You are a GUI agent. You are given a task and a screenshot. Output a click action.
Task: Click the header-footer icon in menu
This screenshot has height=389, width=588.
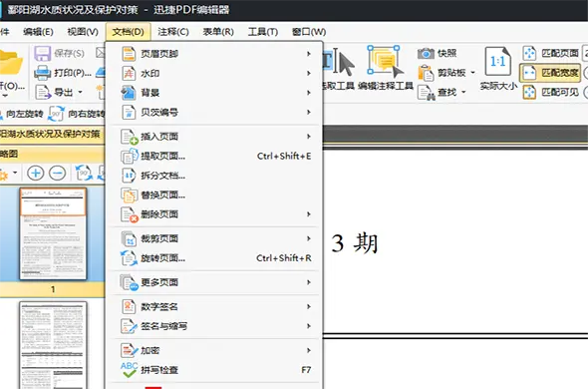point(129,54)
